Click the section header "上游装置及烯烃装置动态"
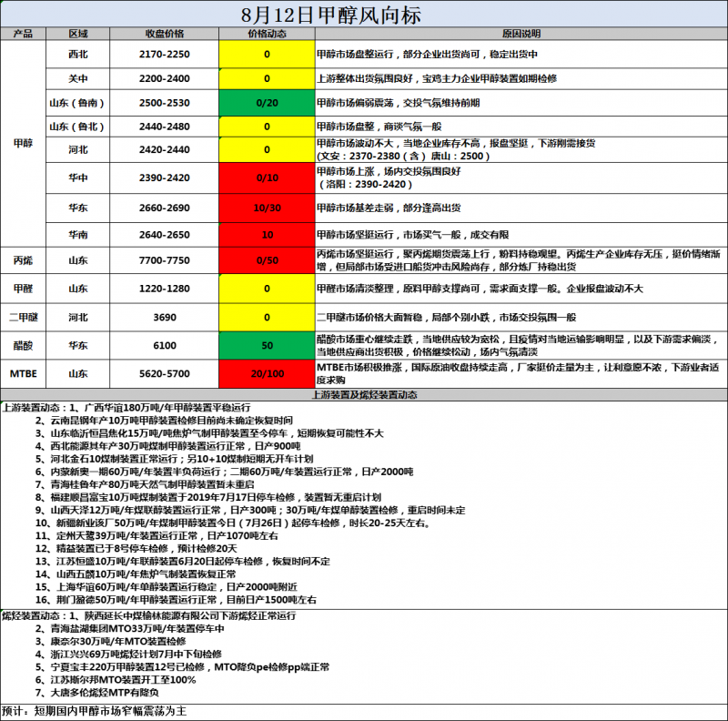 [364, 395]
